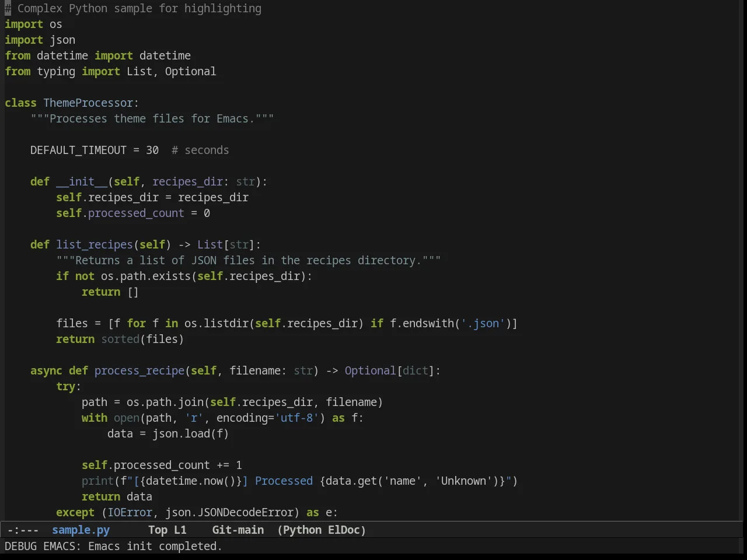The width and height of the screenshot is (747, 560).
Task: Click the 'print' function call
Action: click(x=97, y=481)
